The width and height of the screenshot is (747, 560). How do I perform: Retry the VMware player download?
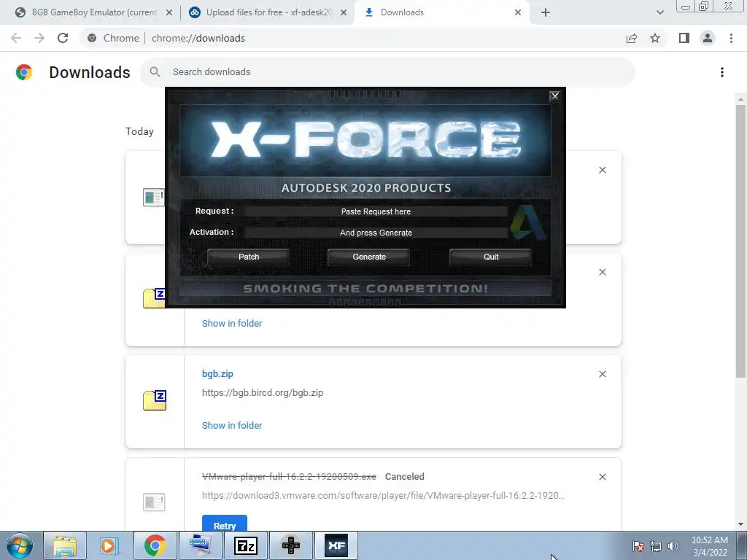[x=225, y=523]
